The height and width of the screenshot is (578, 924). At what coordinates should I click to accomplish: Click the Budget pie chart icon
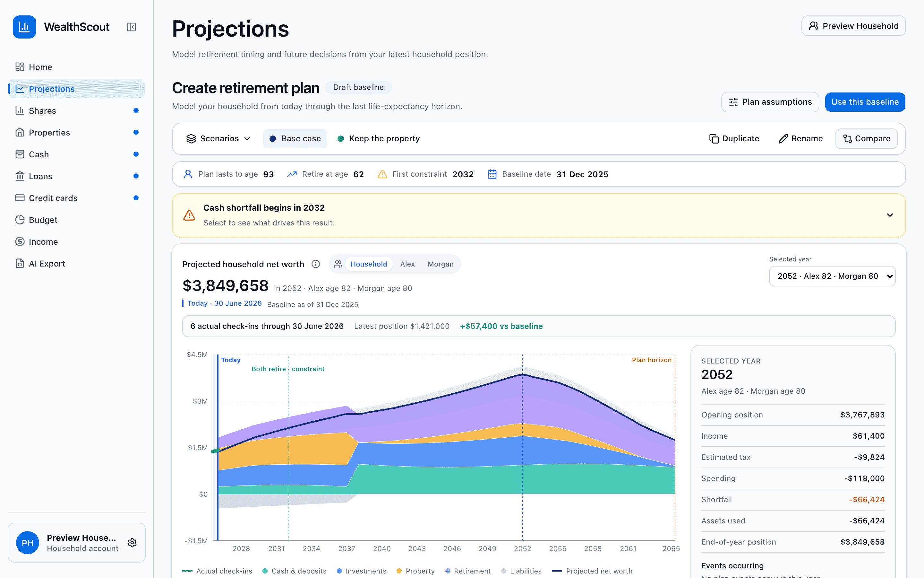(x=20, y=220)
